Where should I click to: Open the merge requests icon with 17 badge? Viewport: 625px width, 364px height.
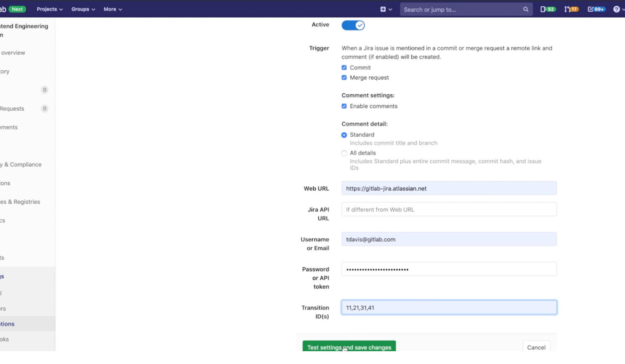pos(571,8)
